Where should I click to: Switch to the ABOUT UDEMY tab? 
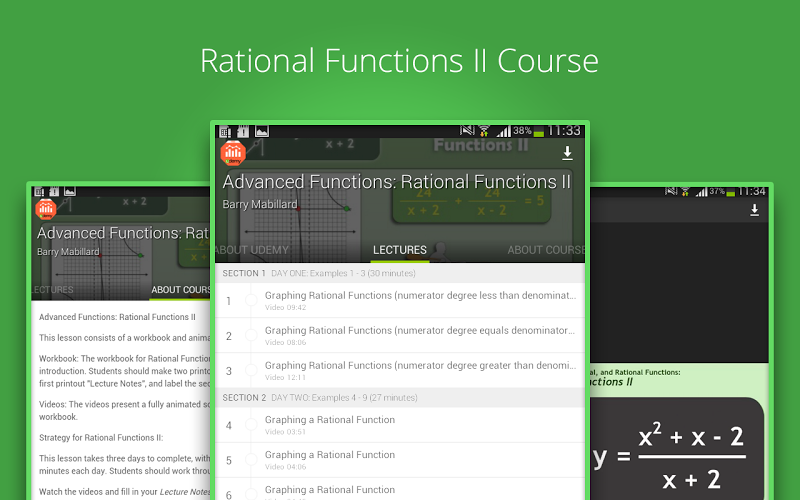(252, 250)
